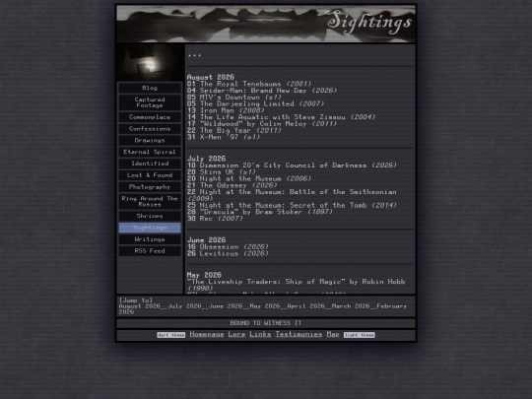Jump to June 2026 entries

pyautogui.click(x=226, y=306)
